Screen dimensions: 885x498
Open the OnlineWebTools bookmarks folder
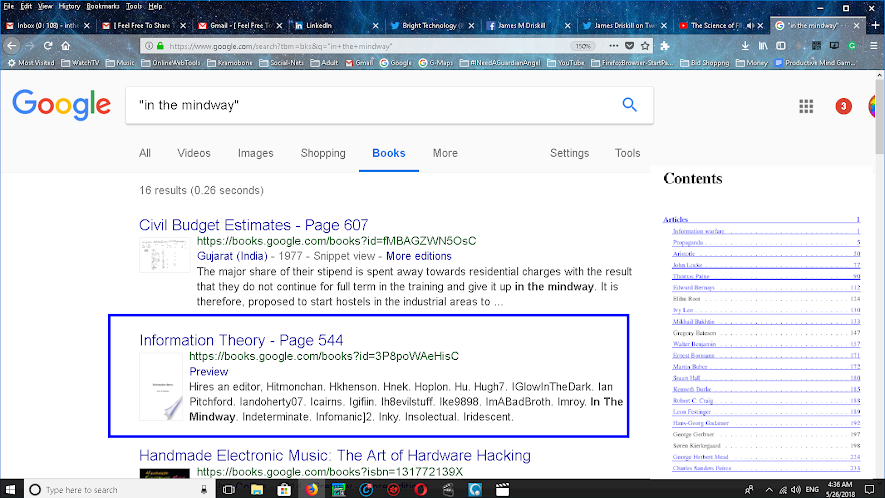[x=170, y=63]
